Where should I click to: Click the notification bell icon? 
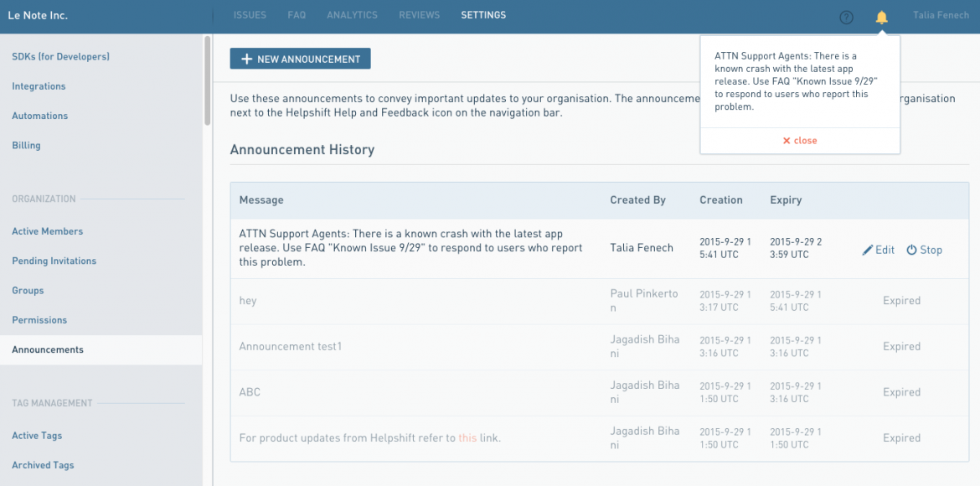(x=884, y=15)
